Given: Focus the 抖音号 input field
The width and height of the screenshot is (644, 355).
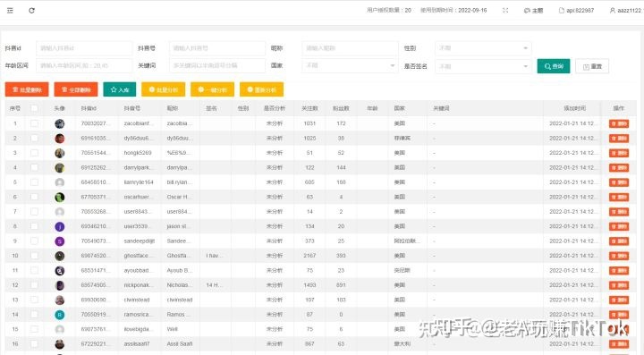Looking at the screenshot, I should pos(217,48).
